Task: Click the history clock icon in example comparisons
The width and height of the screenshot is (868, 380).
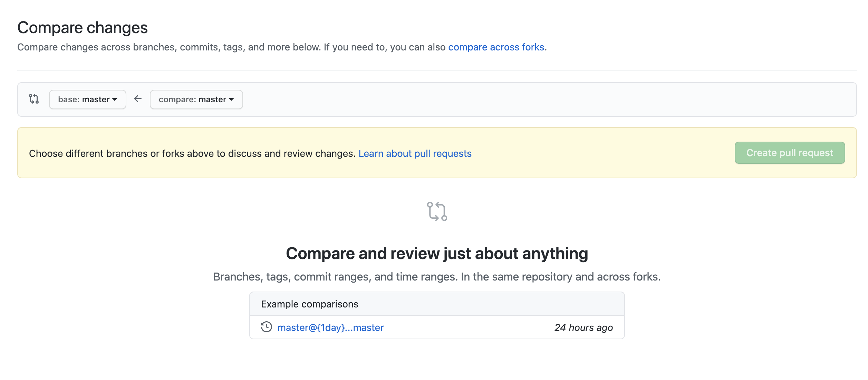Action: pos(266,327)
